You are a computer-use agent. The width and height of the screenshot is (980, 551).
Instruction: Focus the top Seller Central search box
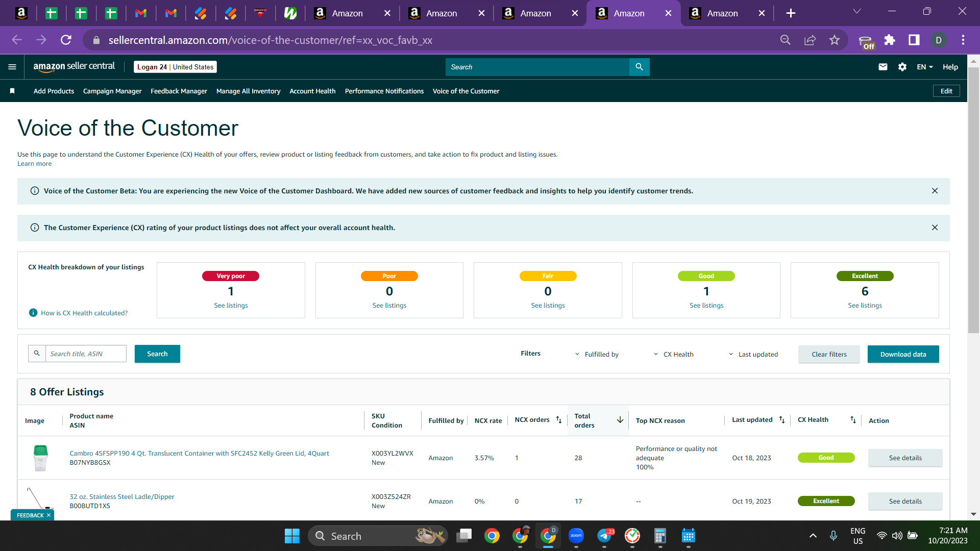pos(537,67)
